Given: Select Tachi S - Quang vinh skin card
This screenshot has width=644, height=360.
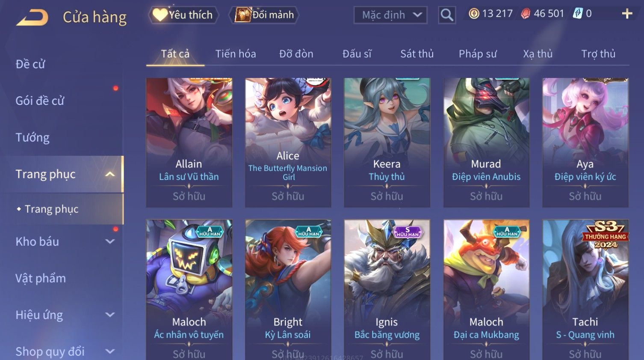Looking at the screenshot, I should [x=585, y=290].
